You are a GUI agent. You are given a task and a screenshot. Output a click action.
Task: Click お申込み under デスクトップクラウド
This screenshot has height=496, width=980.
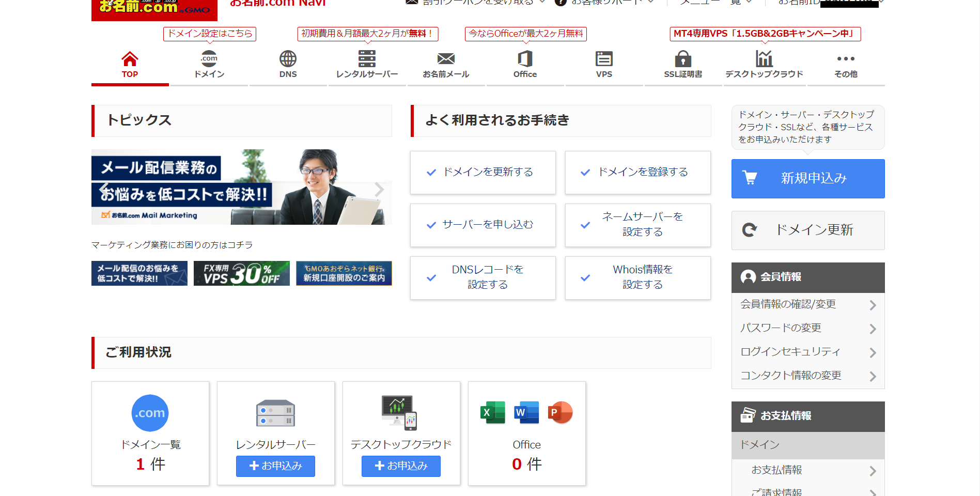[401, 466]
